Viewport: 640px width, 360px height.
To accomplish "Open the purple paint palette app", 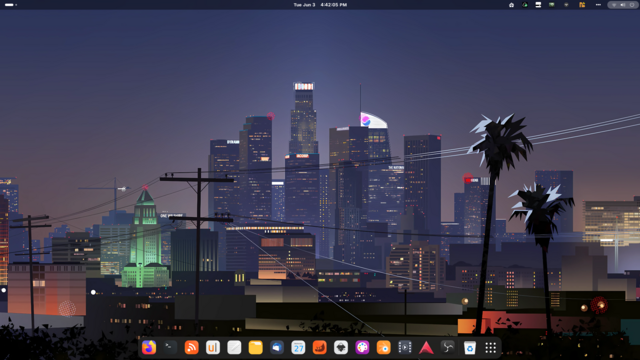I will (x=362, y=347).
